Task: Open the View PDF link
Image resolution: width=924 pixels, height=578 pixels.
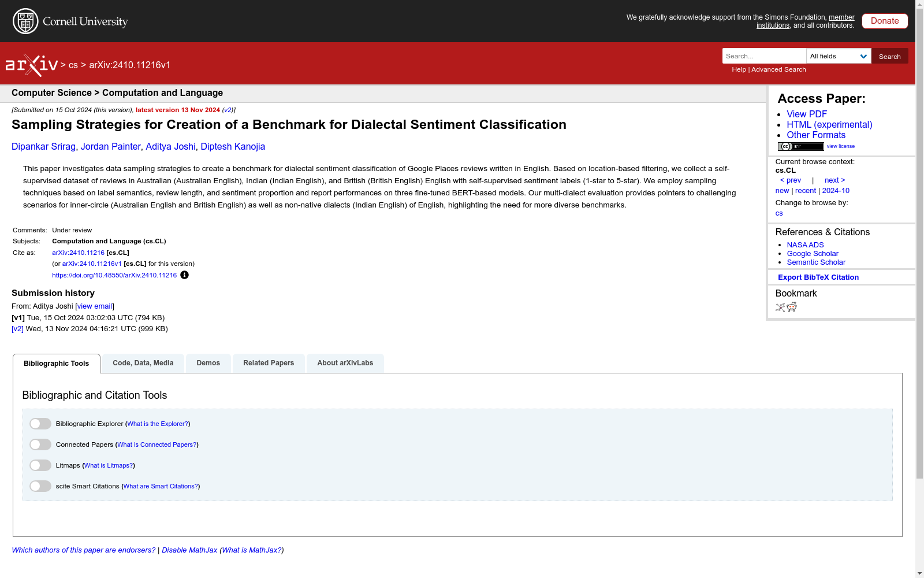Action: [807, 114]
